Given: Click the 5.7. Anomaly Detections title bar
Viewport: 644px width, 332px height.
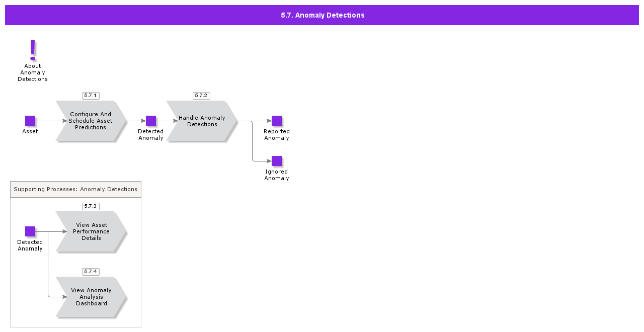Looking at the screenshot, I should pos(322,15).
